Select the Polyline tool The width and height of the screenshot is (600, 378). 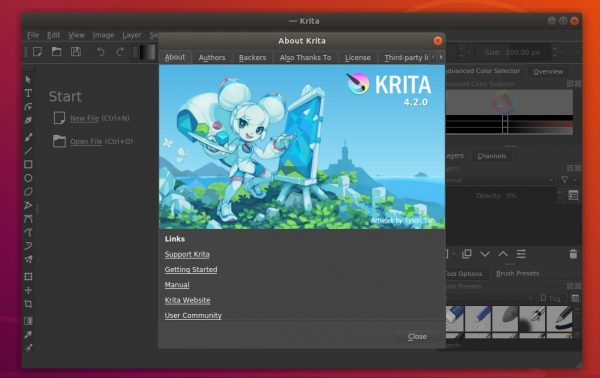click(28, 205)
